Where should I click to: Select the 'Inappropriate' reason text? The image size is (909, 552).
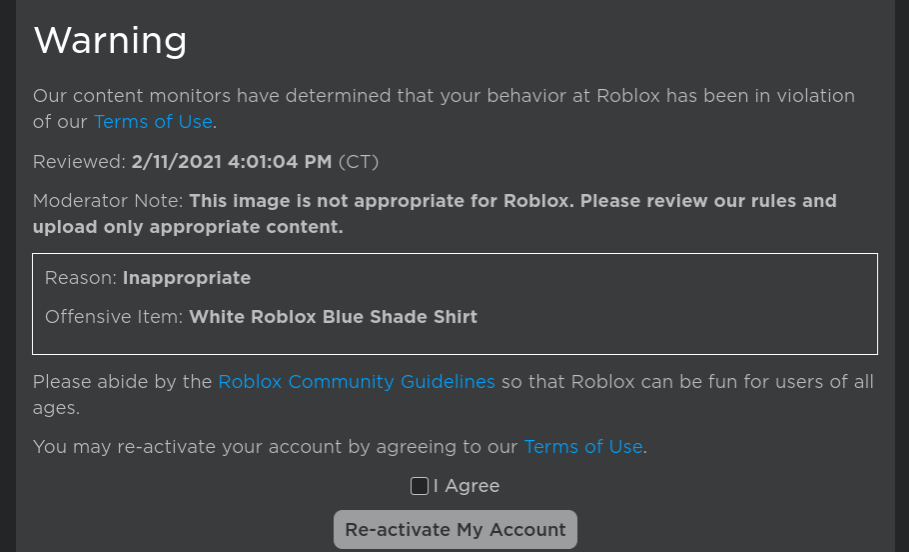coord(187,278)
